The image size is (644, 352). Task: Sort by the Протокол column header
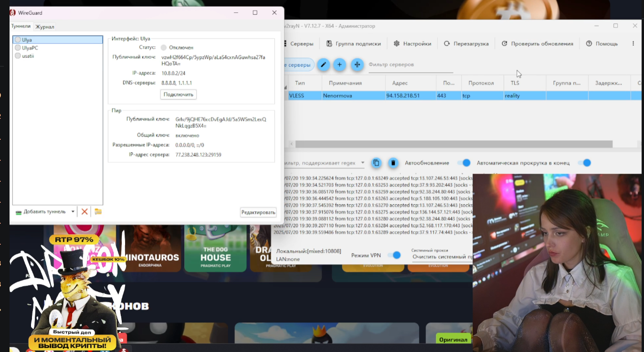coord(482,83)
